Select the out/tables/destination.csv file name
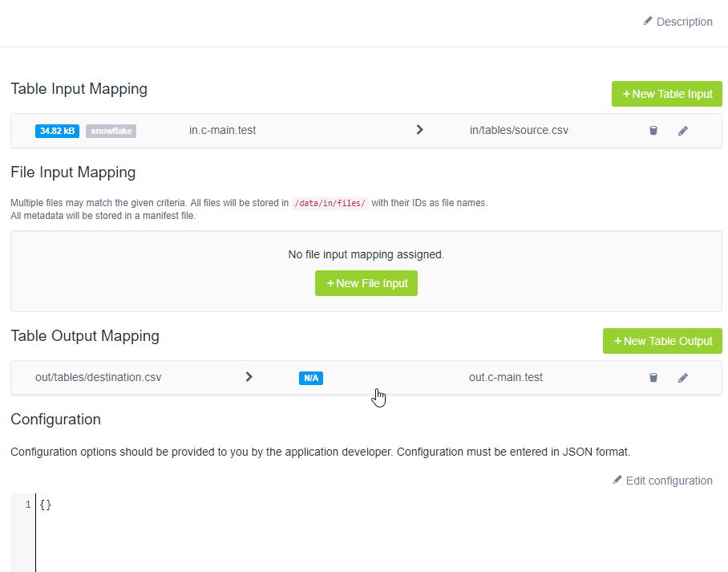Viewport: 728px width, 572px height. coord(99,377)
